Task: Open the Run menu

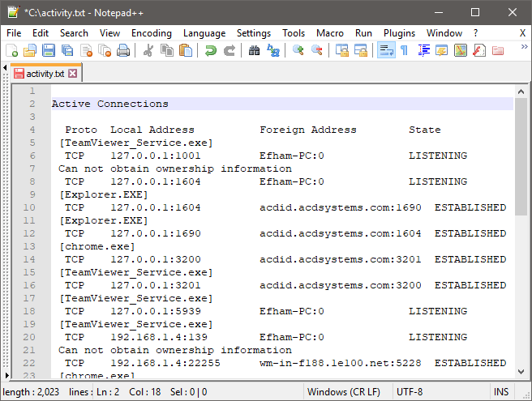Action: pyautogui.click(x=363, y=33)
